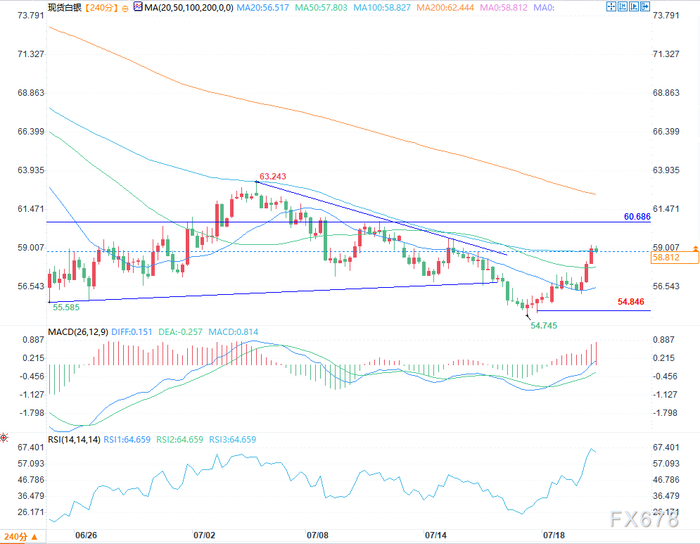Image resolution: width=700 pixels, height=544 pixels.
Task: Click the MA200:62.444 legend value
Action: coord(445,8)
